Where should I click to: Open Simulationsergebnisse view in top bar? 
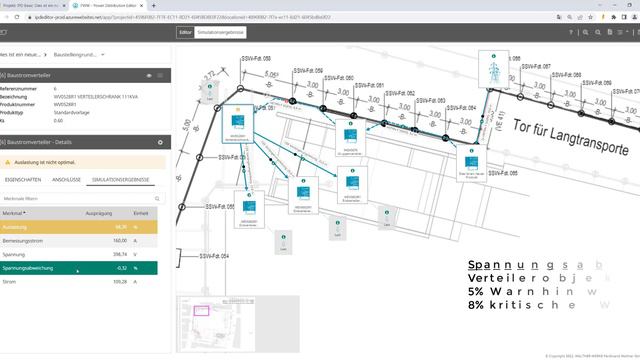[220, 33]
